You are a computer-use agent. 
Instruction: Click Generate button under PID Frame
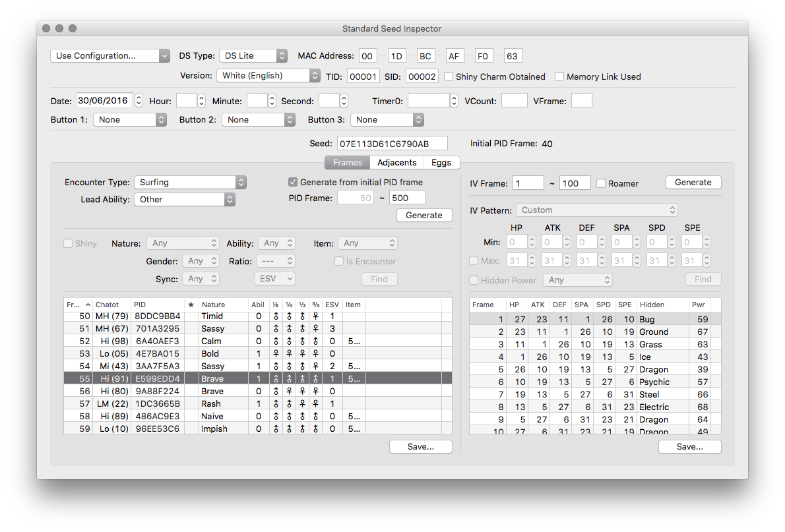click(x=424, y=215)
